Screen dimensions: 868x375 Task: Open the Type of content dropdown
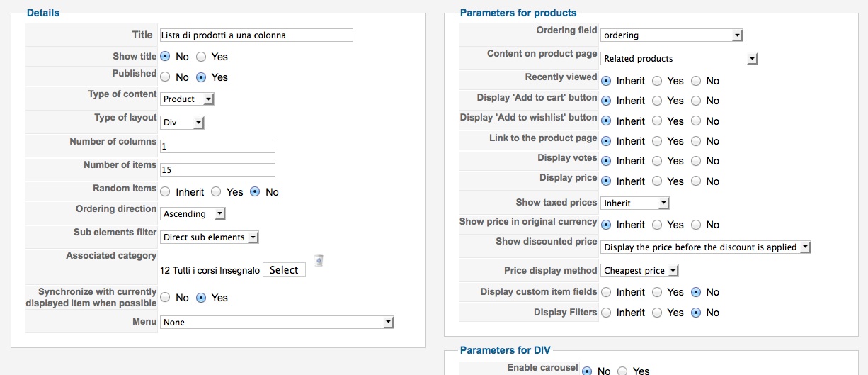pyautogui.click(x=187, y=99)
